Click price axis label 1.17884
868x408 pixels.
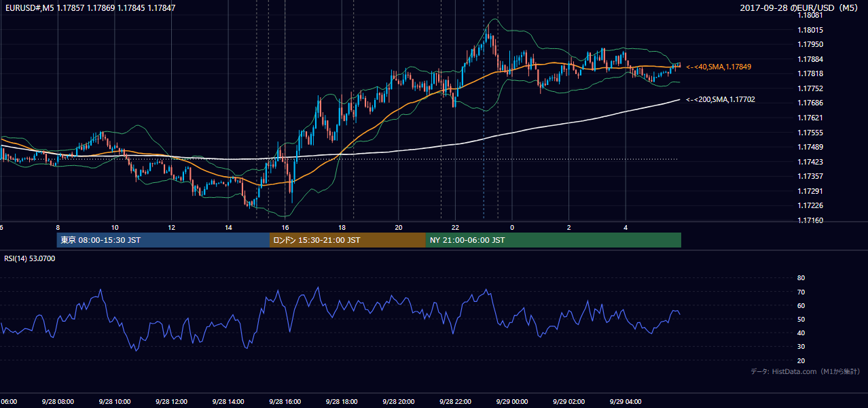(810, 59)
